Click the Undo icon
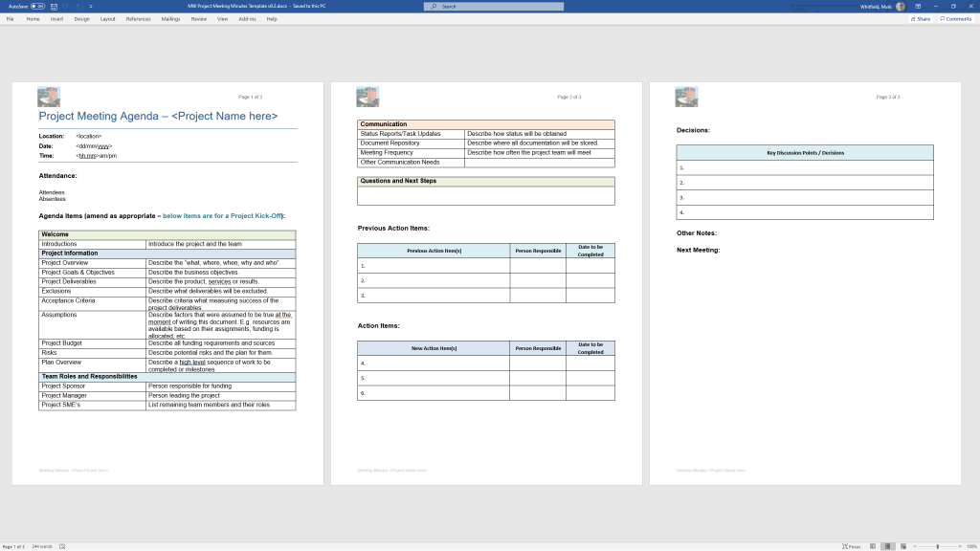This screenshot has width=980, height=551. pyautogui.click(x=66, y=6)
